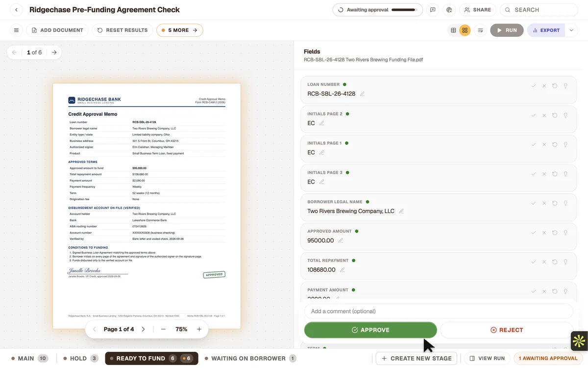The image size is (588, 368).
Task: Open the add comment icon in header
Action: pos(433,10)
